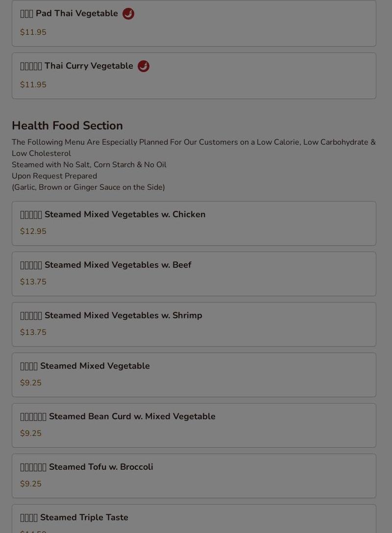Click the Garlic, Brown or Ginger Sauce note

click(x=88, y=187)
